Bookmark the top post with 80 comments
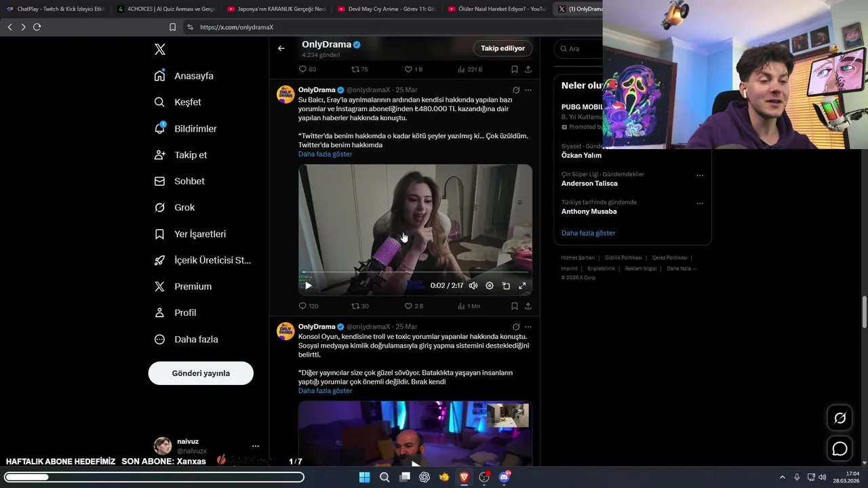Viewport: 868px width, 488px height. (515, 69)
